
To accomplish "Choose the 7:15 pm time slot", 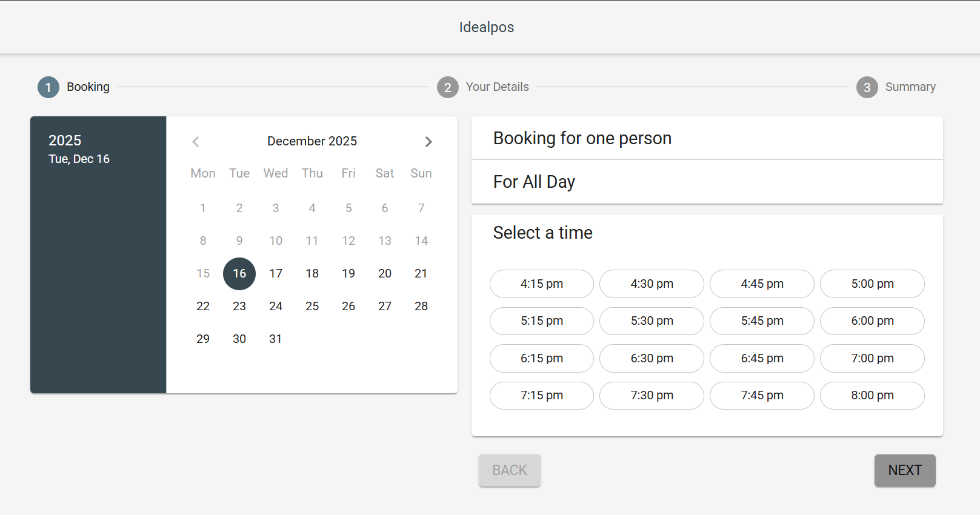I will [x=541, y=395].
